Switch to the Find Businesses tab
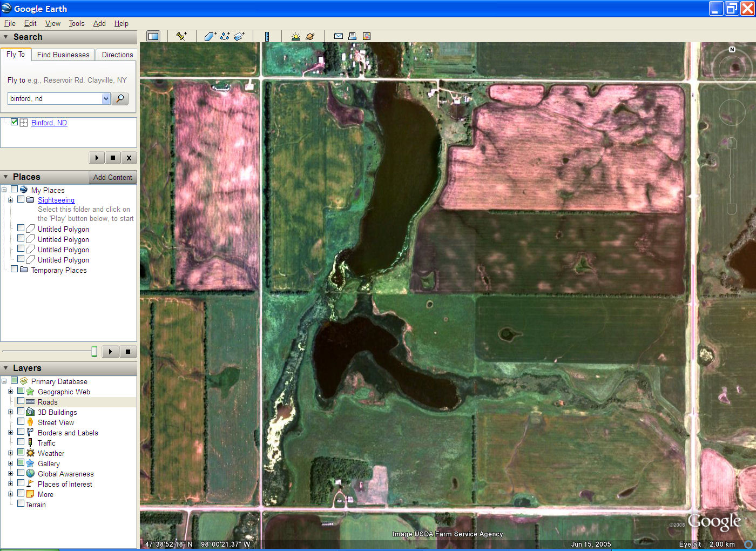 tap(63, 55)
